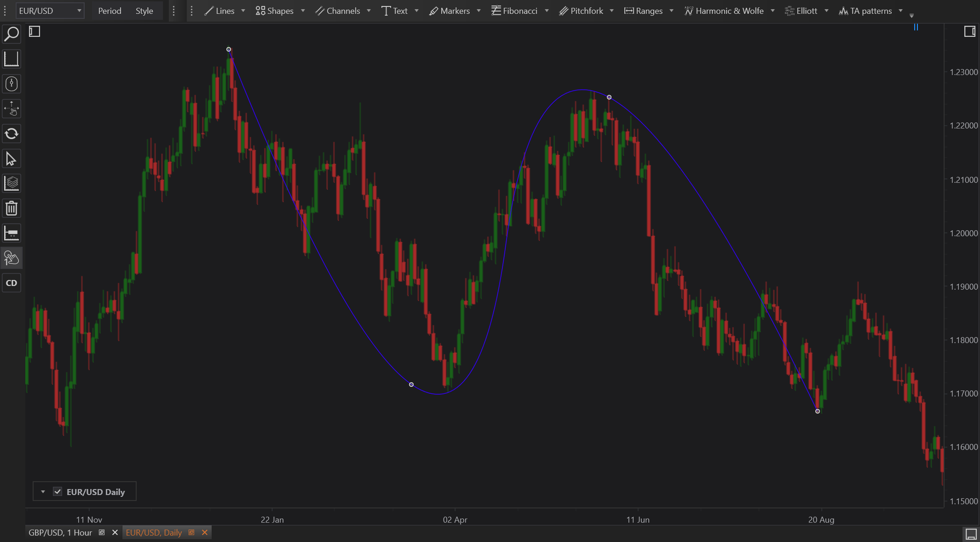This screenshot has height=542, width=980.
Task: Click the CD button in sidebar
Action: pos(12,283)
